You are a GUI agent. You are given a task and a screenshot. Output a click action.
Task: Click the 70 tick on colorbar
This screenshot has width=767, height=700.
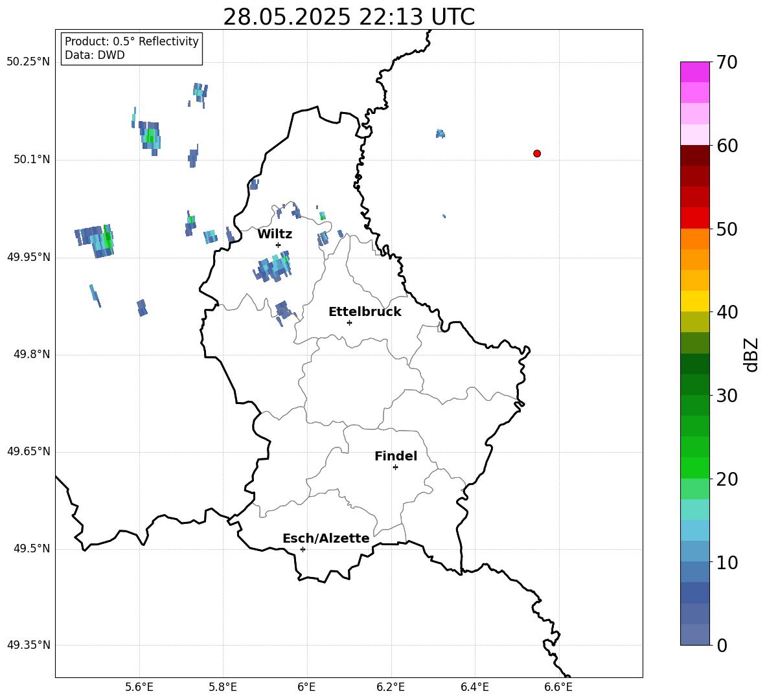click(727, 62)
